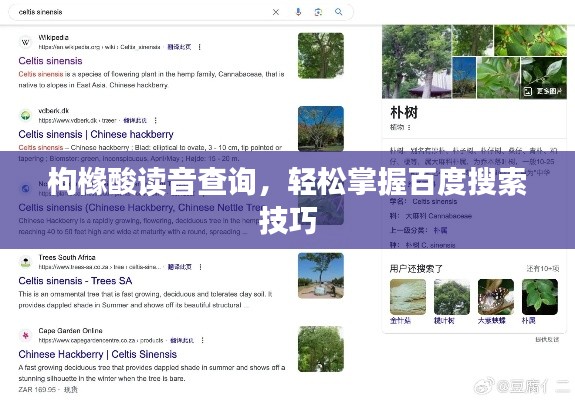This screenshot has height=400, width=575.
Task: Click the Cape Garden Online favicon
Action: click(25, 335)
